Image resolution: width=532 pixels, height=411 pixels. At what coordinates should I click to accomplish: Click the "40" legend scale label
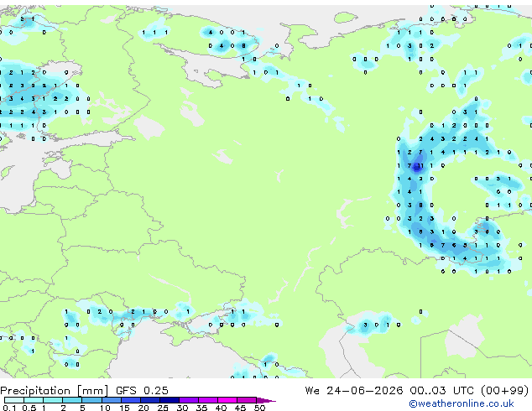point(221,408)
